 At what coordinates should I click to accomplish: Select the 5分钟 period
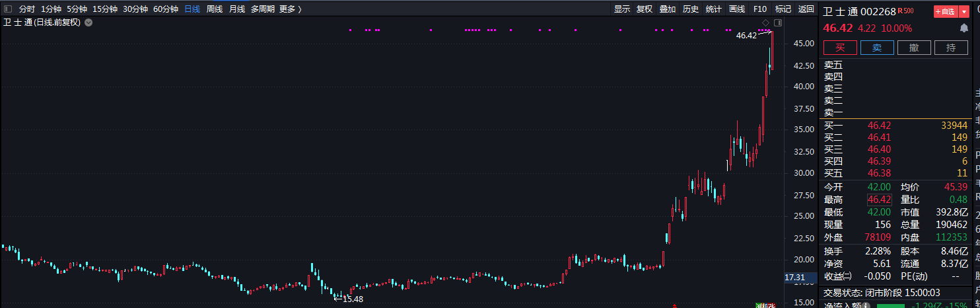click(x=77, y=9)
